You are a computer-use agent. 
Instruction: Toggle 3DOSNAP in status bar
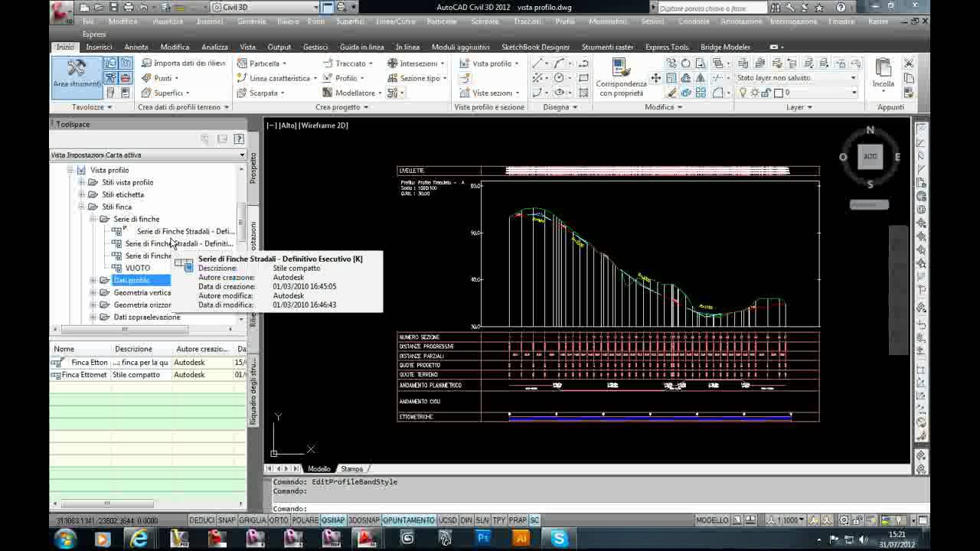(x=364, y=520)
